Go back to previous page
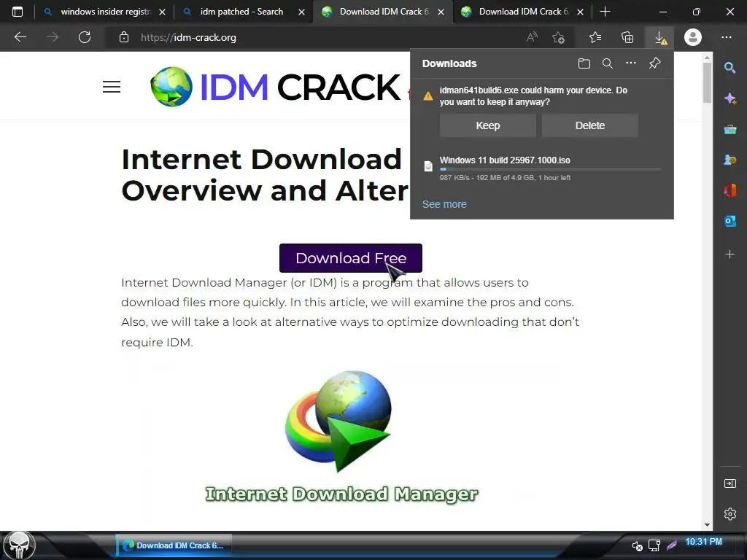Image resolution: width=747 pixels, height=560 pixels. (20, 37)
